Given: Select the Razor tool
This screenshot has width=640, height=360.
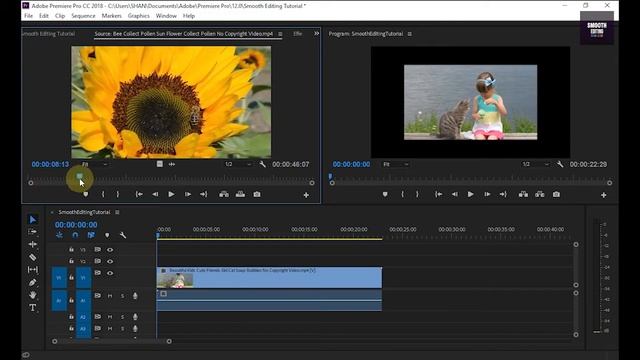Looking at the screenshot, I should tap(33, 257).
